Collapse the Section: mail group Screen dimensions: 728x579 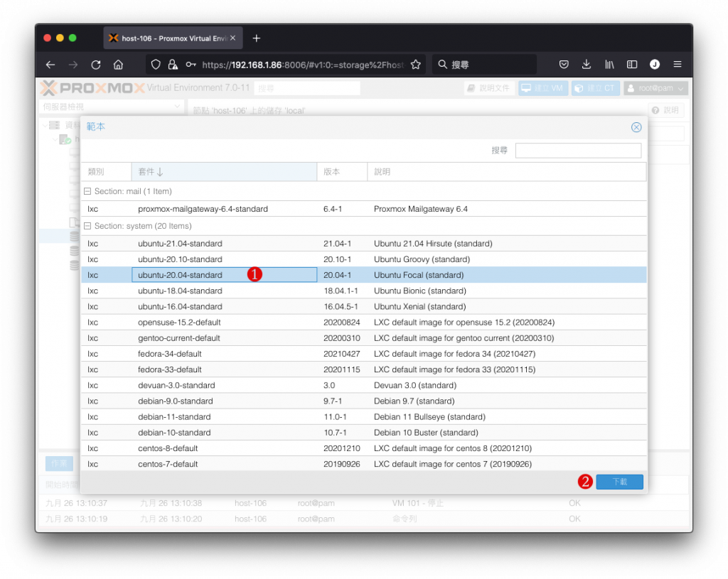pyautogui.click(x=87, y=191)
